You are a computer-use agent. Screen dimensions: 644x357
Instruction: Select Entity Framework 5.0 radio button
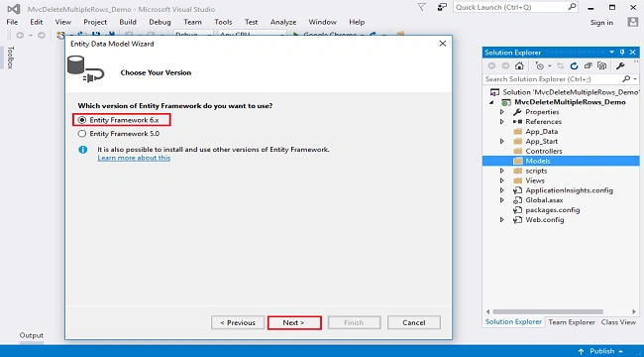[82, 134]
